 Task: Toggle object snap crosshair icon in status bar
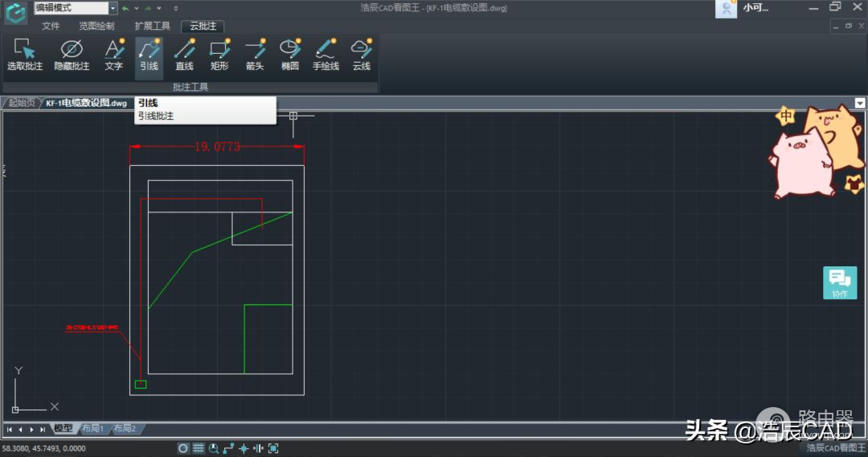244,448
